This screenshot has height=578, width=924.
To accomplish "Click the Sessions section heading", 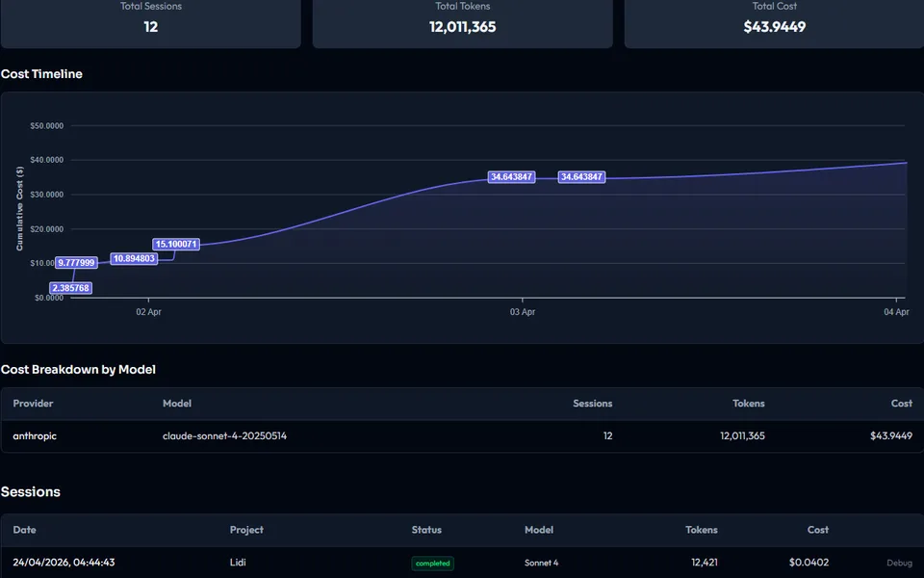I will (x=31, y=492).
